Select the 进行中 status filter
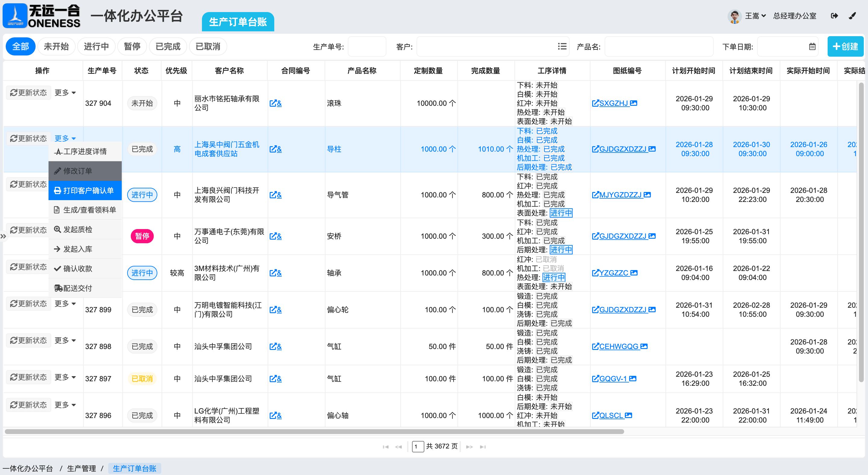The width and height of the screenshot is (868, 475). (96, 46)
